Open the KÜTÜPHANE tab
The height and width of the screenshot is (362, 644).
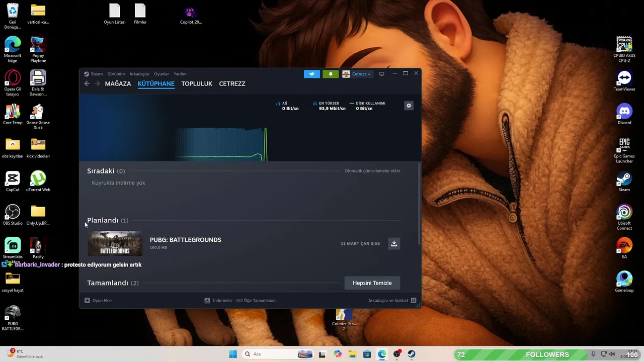click(156, 83)
